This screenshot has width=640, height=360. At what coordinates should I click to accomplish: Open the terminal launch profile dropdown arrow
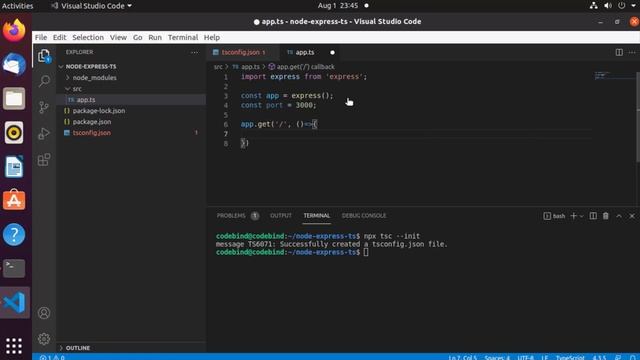[582, 216]
